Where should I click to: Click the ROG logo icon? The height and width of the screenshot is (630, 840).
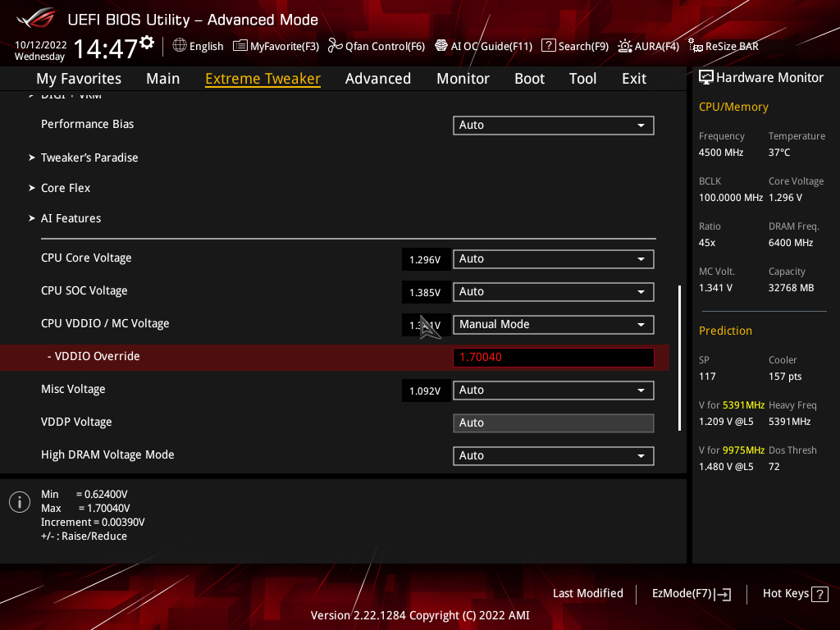(x=36, y=19)
